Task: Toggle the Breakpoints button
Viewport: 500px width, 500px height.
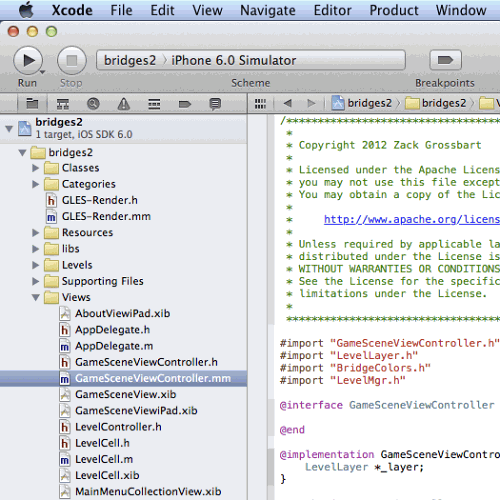Action: click(x=445, y=60)
